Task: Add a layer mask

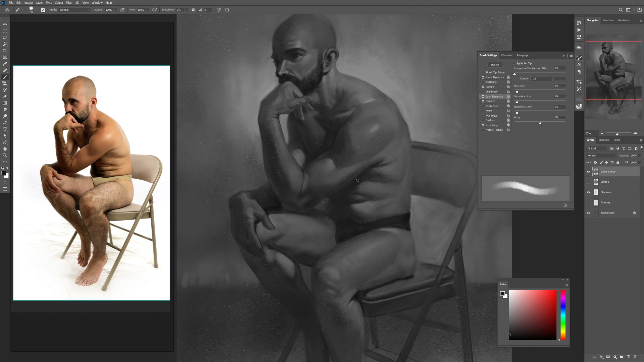Action: point(608,357)
